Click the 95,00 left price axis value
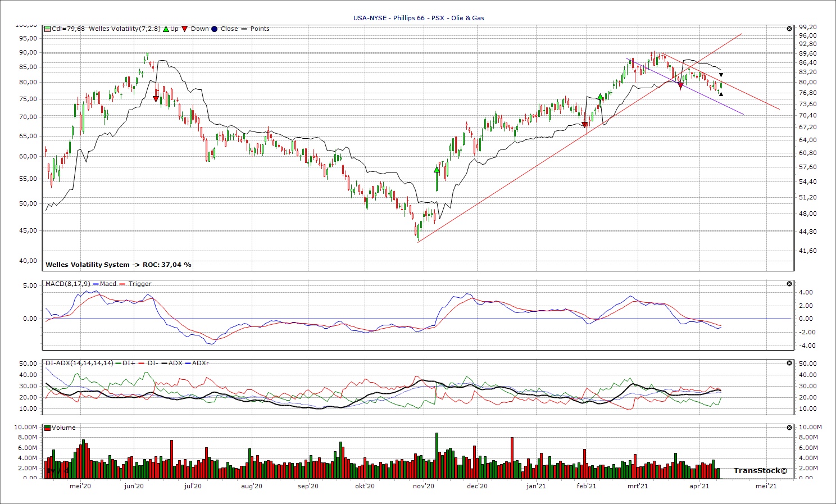This screenshot has width=836, height=504. tap(29, 39)
